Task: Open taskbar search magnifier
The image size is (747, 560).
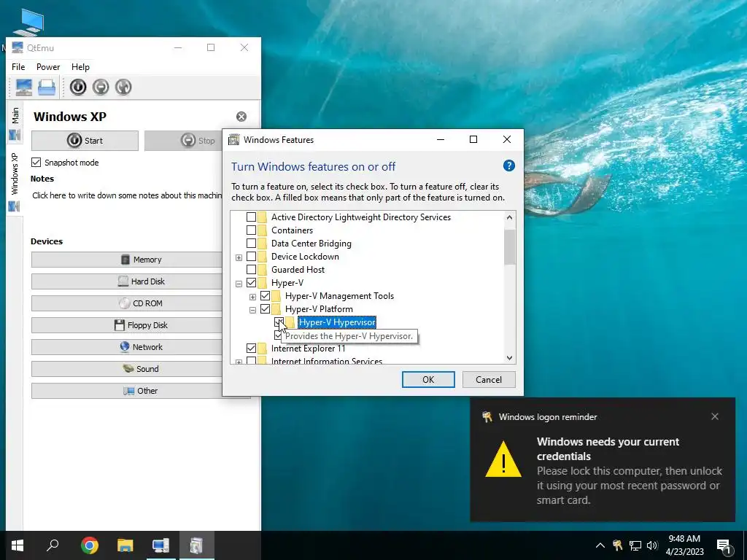Action: coord(53,545)
